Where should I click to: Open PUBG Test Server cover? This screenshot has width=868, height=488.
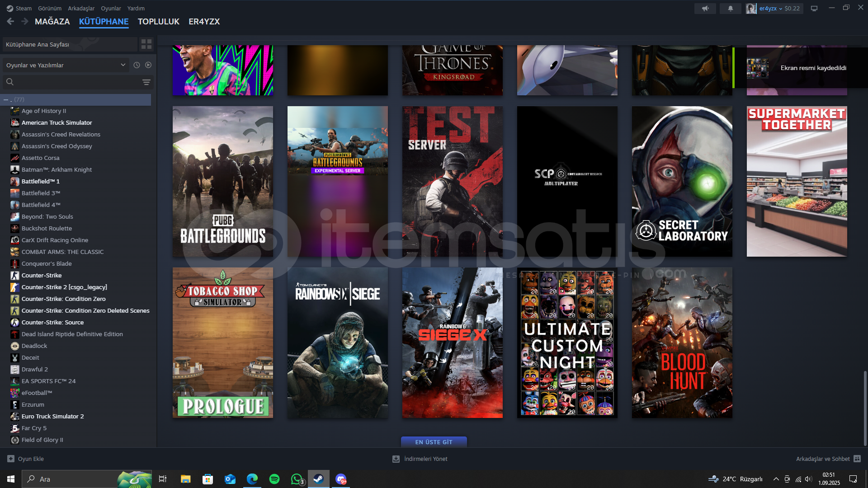point(453,181)
